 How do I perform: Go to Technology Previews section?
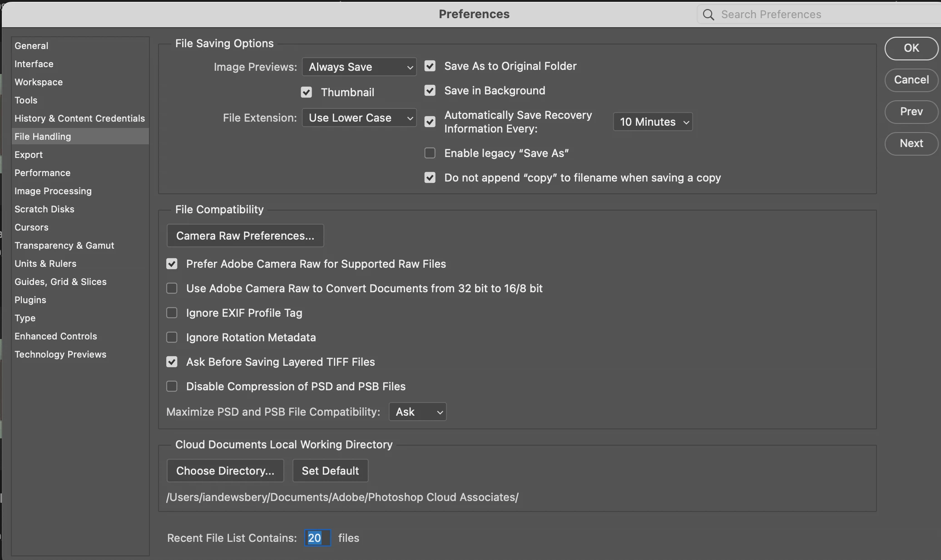(x=60, y=354)
